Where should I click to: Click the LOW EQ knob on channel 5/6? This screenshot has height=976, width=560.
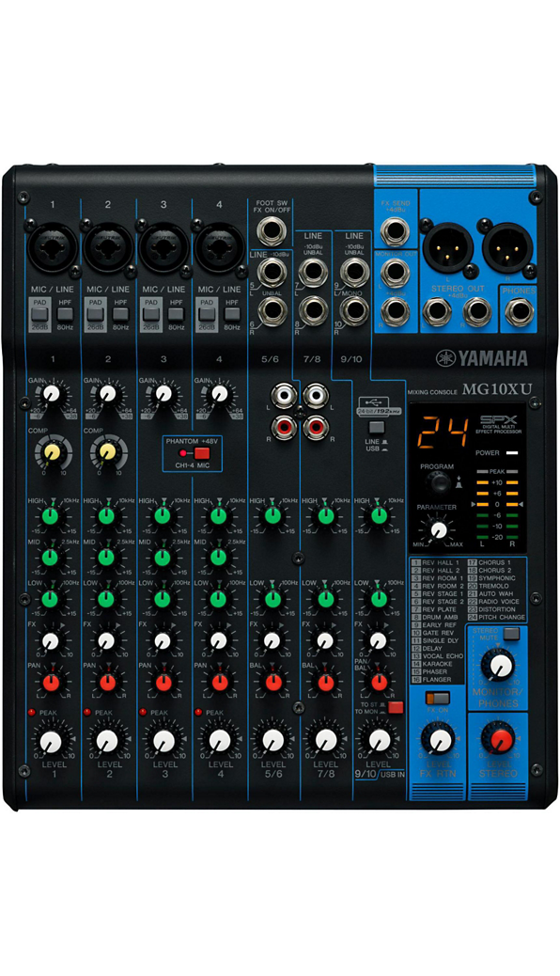(272, 599)
